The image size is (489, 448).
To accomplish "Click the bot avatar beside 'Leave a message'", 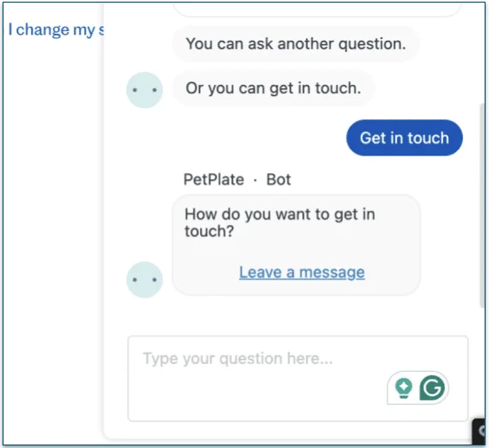I will 145,279.
